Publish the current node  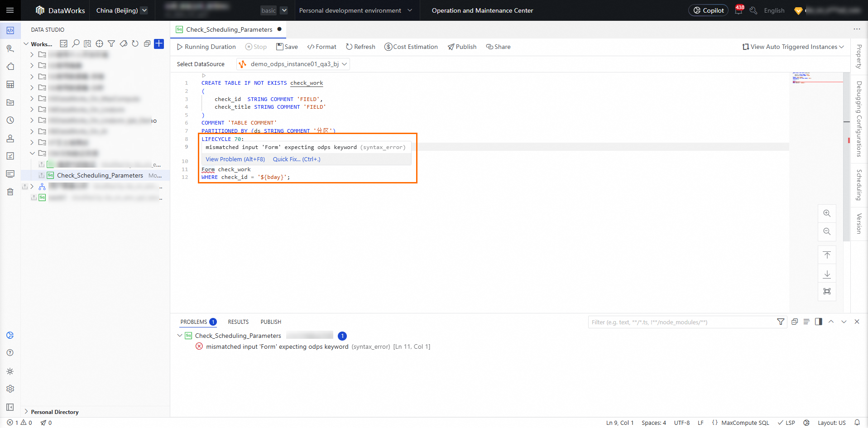[462, 47]
